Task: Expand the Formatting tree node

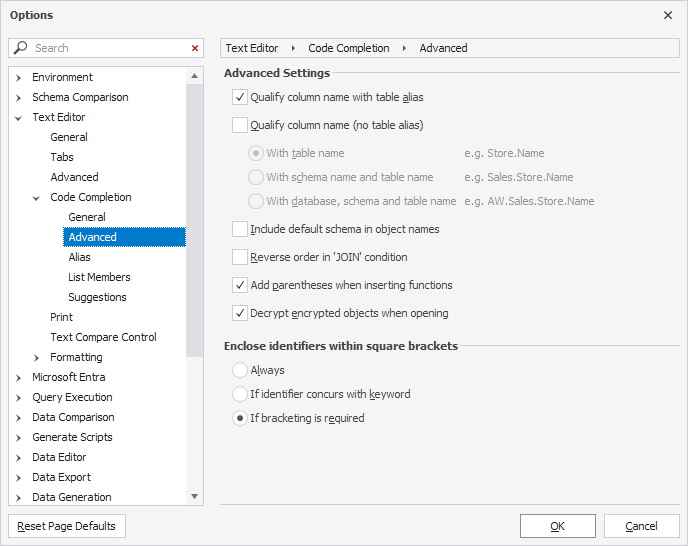Action: pyautogui.click(x=37, y=357)
